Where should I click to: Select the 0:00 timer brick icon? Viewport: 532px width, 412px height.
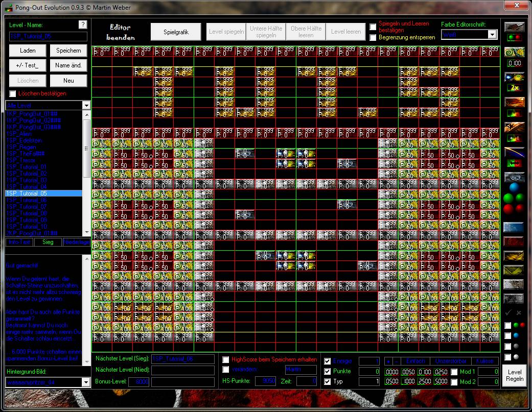click(x=514, y=63)
